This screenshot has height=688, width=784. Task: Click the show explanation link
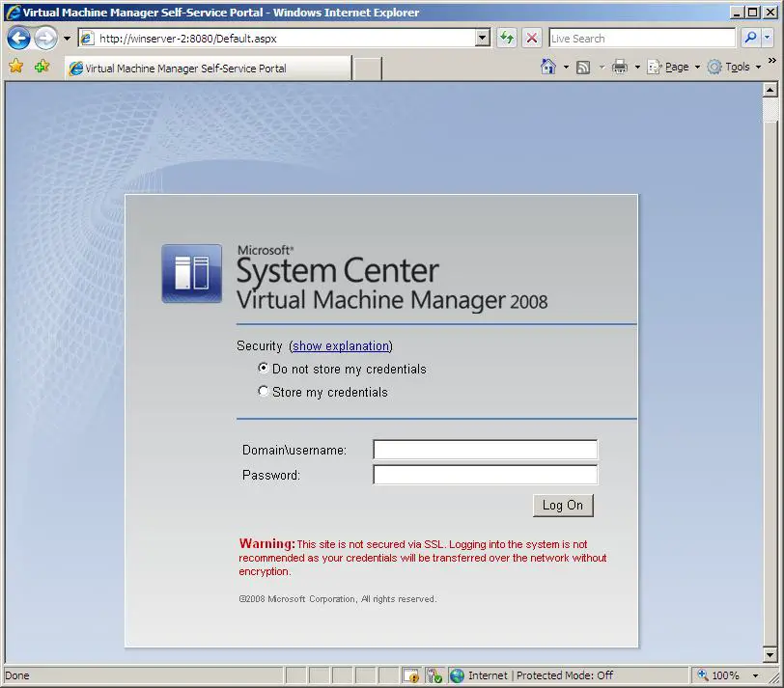point(341,345)
